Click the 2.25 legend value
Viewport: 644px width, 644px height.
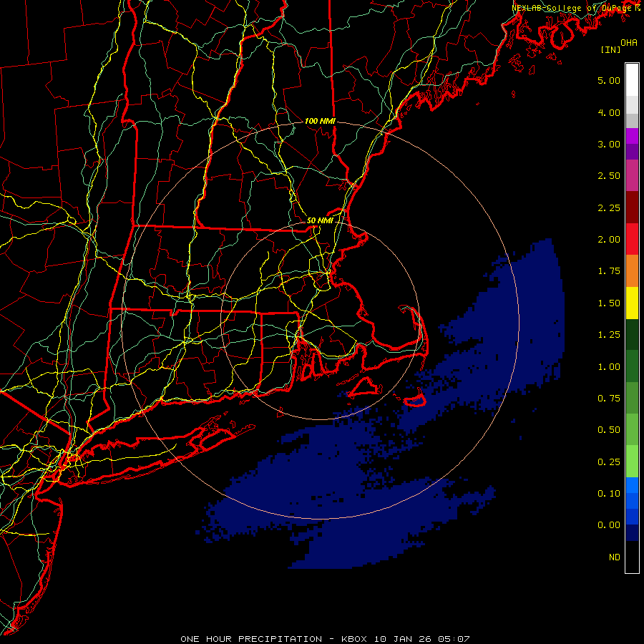[x=609, y=208]
